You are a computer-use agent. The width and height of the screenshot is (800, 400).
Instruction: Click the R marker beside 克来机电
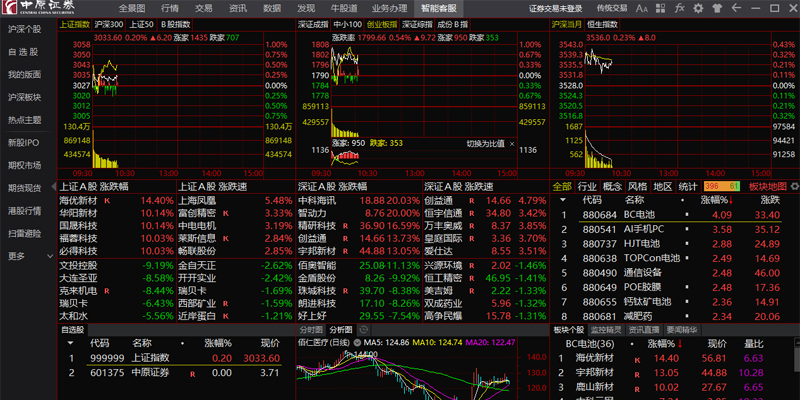tap(107, 291)
